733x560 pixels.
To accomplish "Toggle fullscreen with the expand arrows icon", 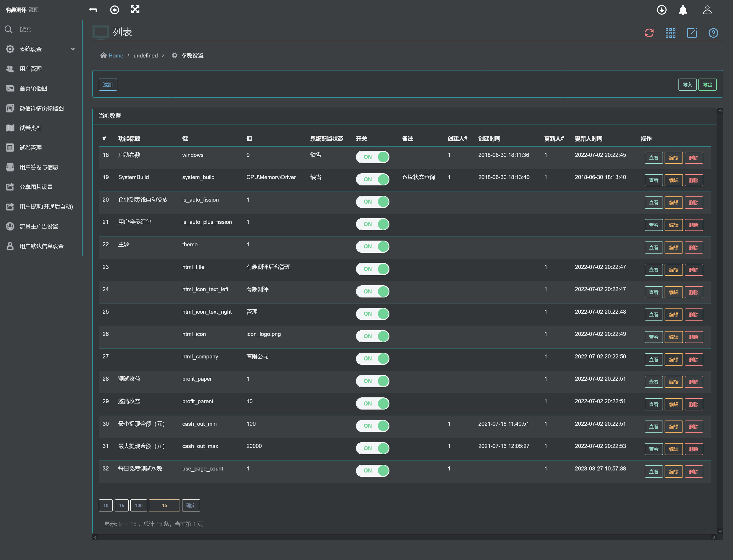I will coord(135,9).
